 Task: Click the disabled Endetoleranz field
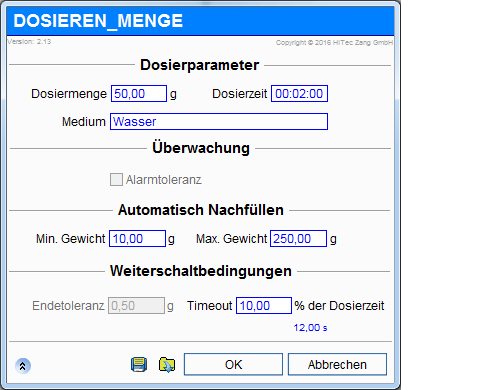[x=136, y=306]
